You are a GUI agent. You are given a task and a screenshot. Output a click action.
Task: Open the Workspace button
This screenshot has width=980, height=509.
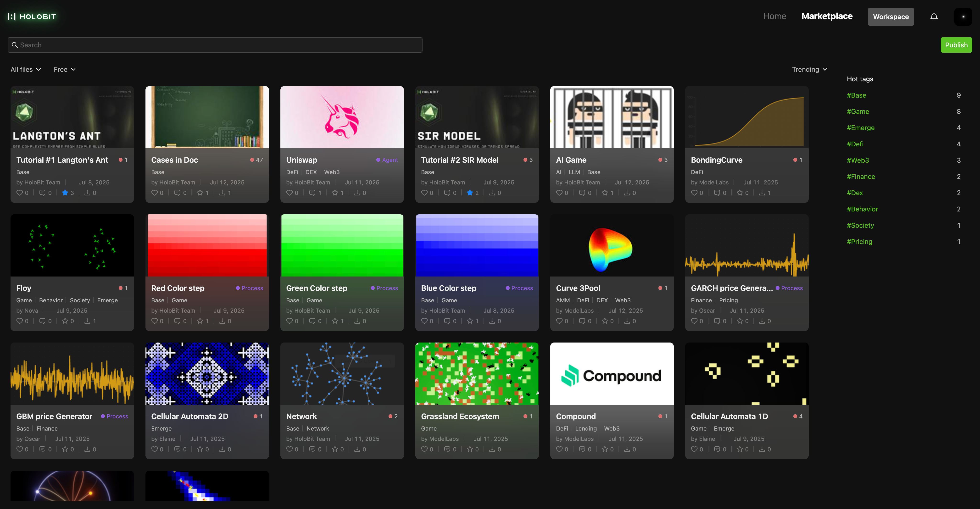click(891, 17)
